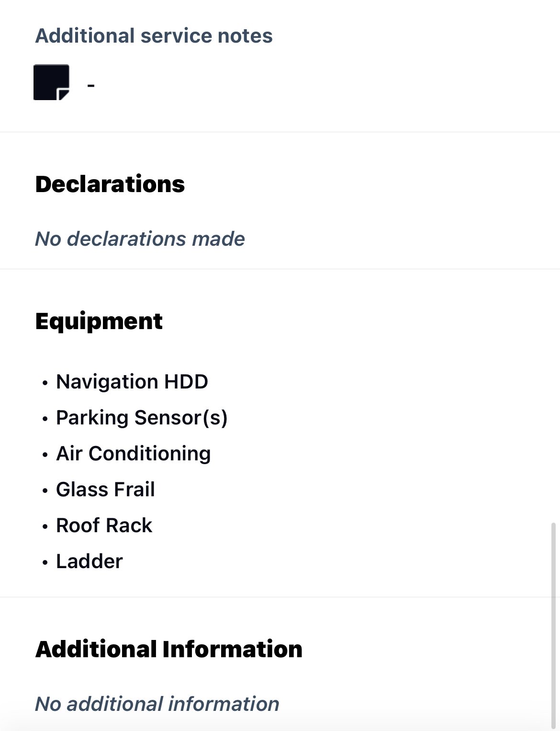The width and height of the screenshot is (560, 731).
Task: Click the Equipment section heading
Action: [x=99, y=322]
